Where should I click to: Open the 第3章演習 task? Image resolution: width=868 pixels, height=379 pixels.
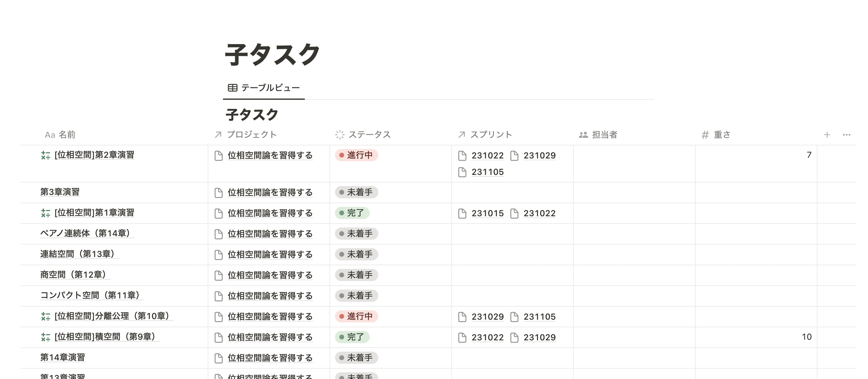[60, 192]
